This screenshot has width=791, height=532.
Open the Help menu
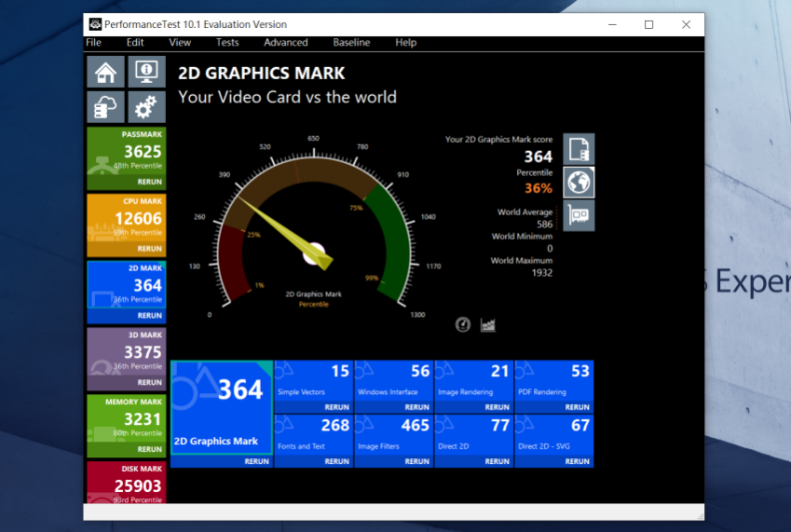[x=405, y=42]
